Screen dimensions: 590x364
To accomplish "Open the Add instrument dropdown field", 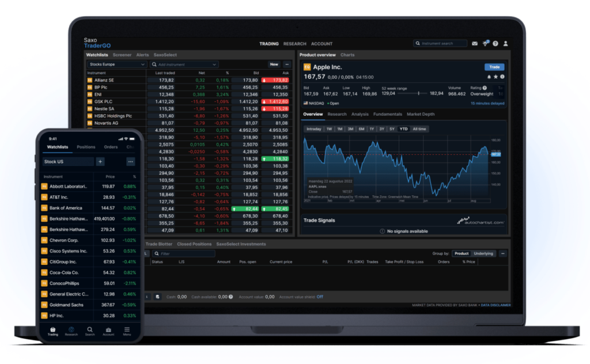I will 184,65.
